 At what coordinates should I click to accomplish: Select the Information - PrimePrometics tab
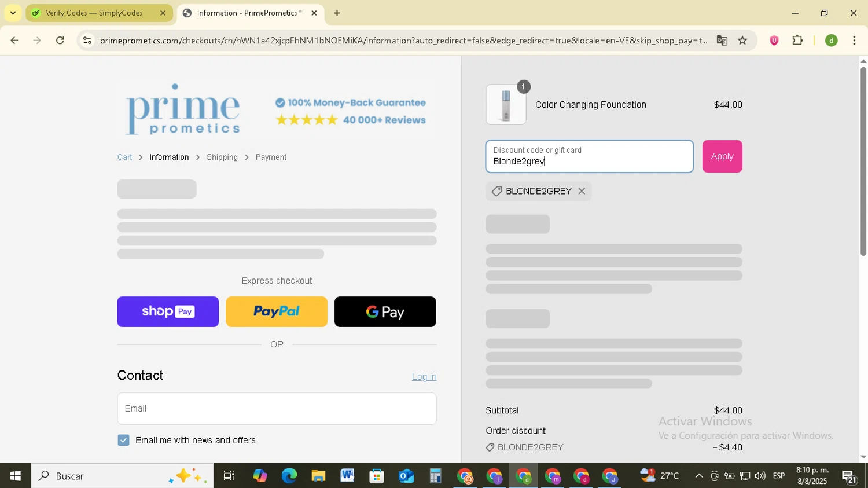(x=250, y=13)
